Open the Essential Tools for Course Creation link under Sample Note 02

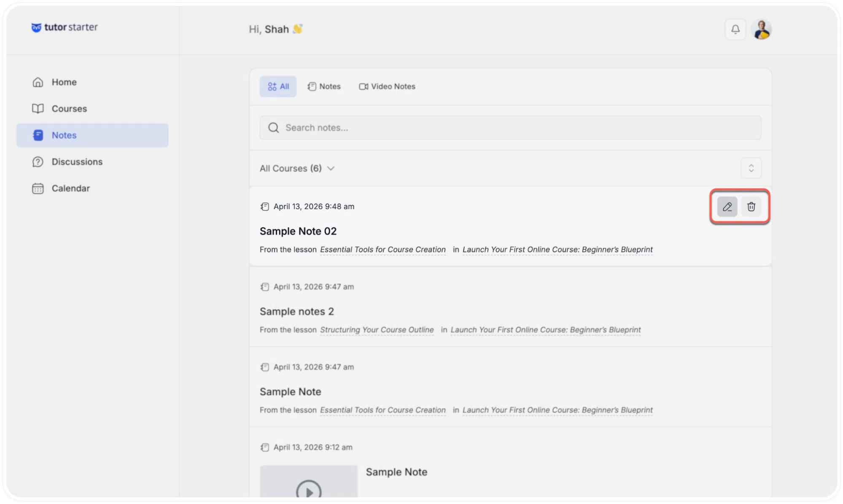click(x=382, y=250)
